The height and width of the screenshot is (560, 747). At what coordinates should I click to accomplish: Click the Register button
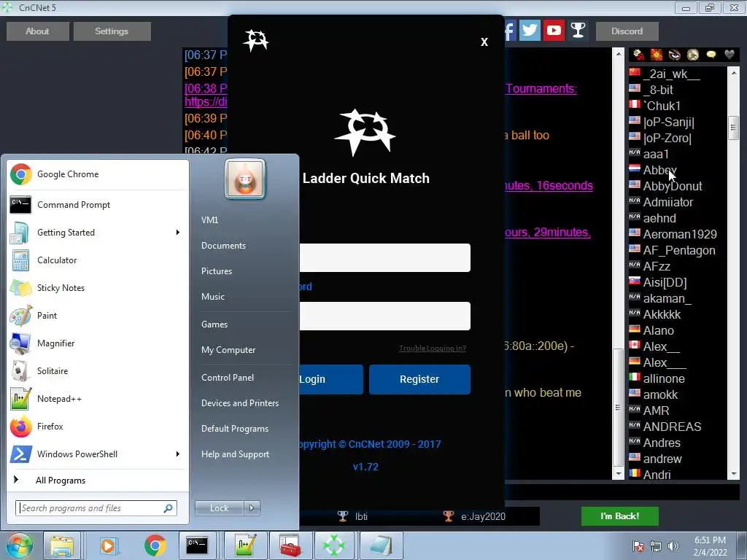point(419,379)
